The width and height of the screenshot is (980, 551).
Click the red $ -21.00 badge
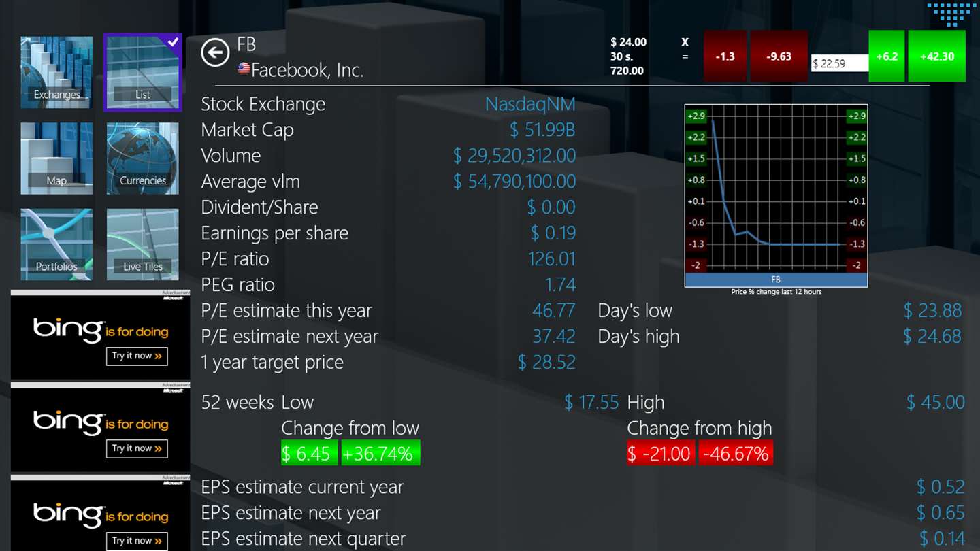[661, 454]
